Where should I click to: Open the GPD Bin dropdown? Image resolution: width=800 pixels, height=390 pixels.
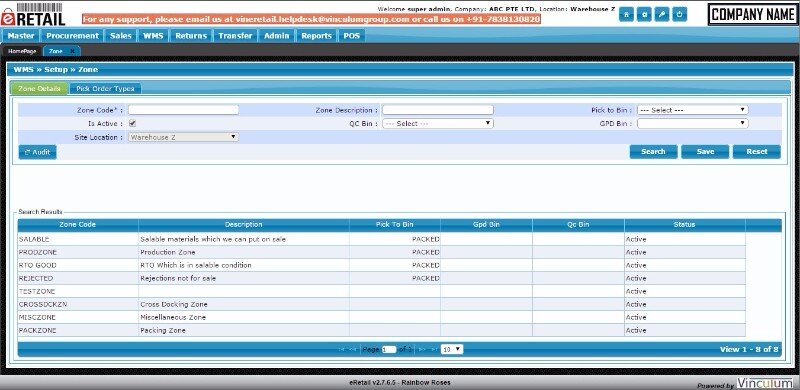[x=692, y=124]
